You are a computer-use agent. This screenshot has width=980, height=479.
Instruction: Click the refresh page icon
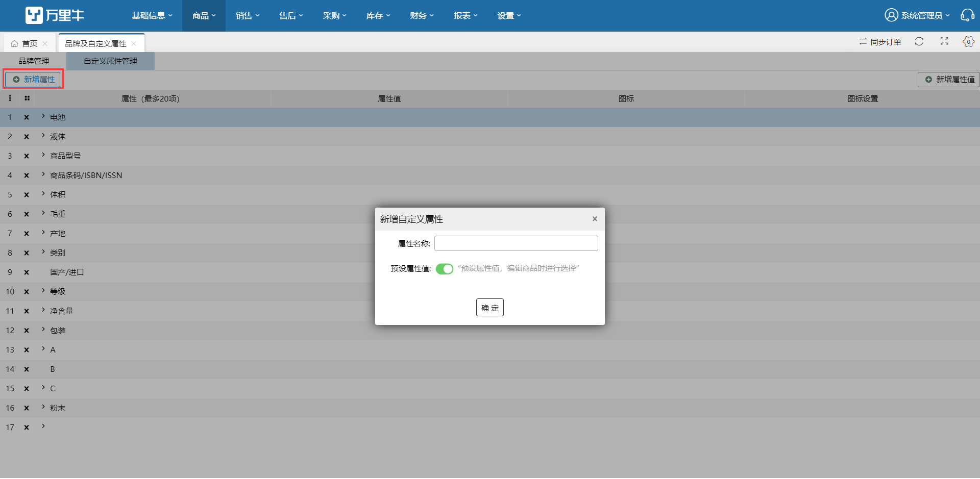919,41
